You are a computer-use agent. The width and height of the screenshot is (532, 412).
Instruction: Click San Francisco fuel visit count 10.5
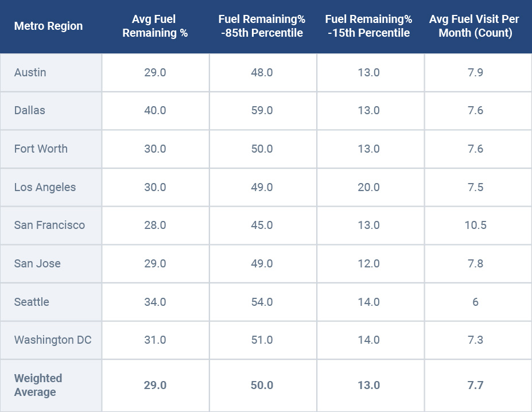(475, 225)
